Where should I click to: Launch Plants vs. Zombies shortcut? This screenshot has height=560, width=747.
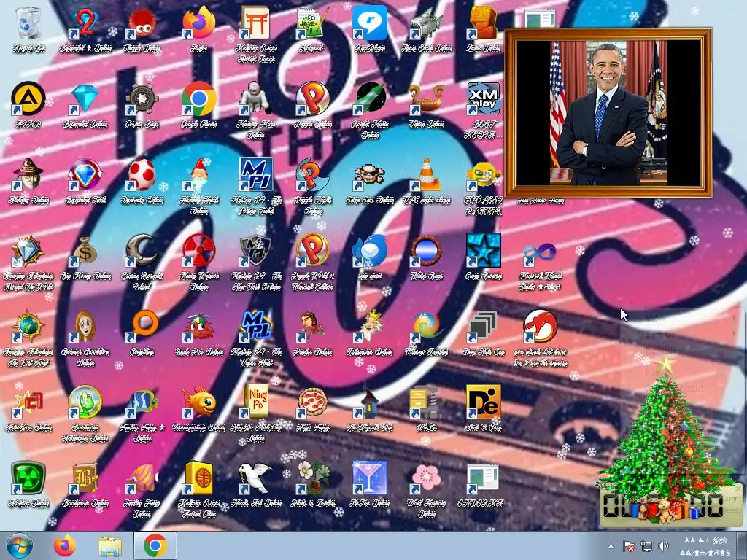(x=312, y=478)
